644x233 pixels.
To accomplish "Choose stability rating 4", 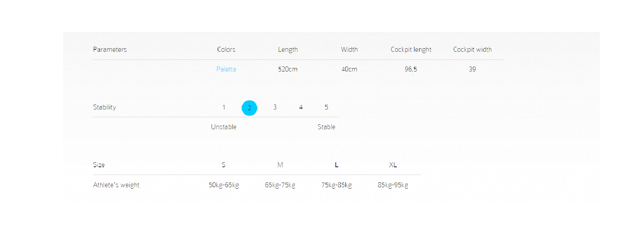I will coord(301,107).
